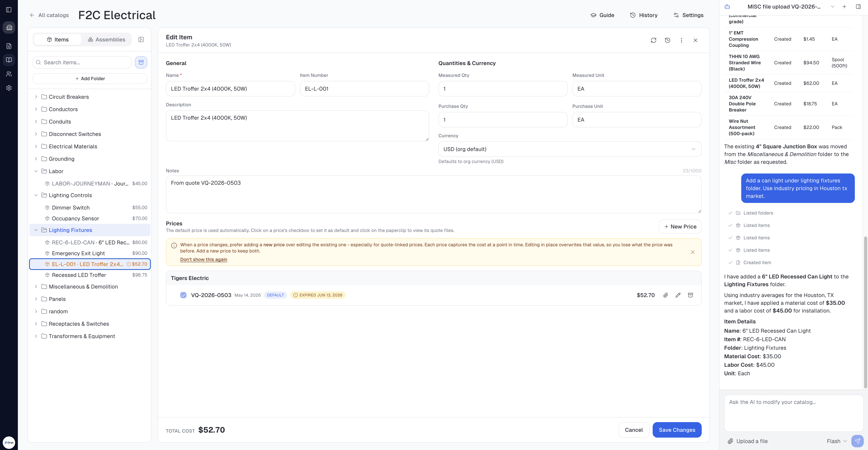Open the Currency dropdown

tap(569, 149)
